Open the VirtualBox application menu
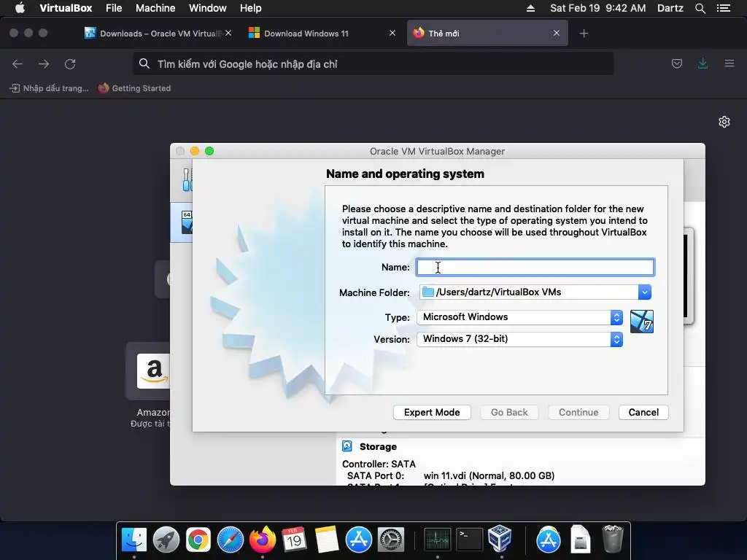The width and height of the screenshot is (747, 560). pos(66,8)
